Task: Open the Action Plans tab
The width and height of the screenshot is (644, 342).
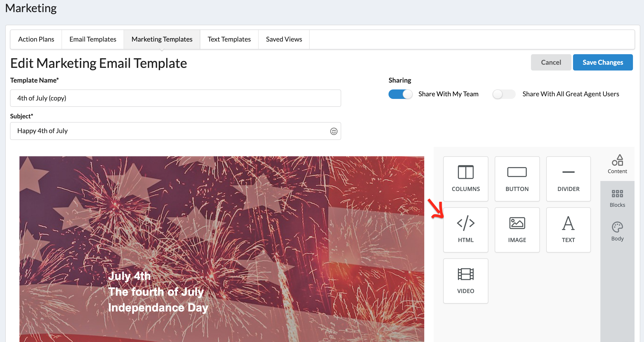Action: click(36, 39)
